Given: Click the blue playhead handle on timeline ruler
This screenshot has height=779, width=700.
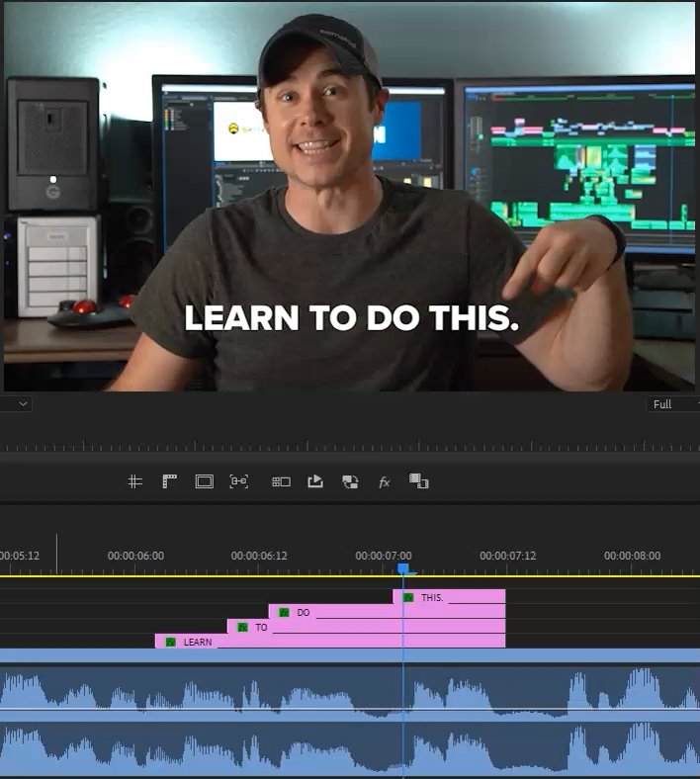Looking at the screenshot, I should (x=403, y=568).
